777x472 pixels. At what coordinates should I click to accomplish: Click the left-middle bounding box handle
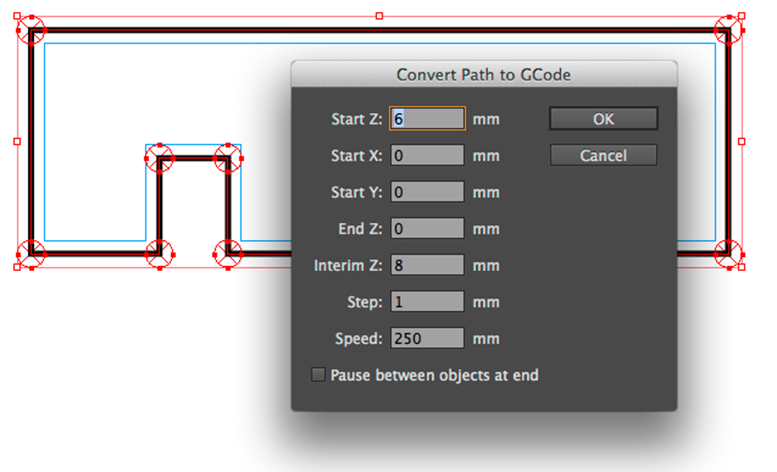pyautogui.click(x=17, y=142)
